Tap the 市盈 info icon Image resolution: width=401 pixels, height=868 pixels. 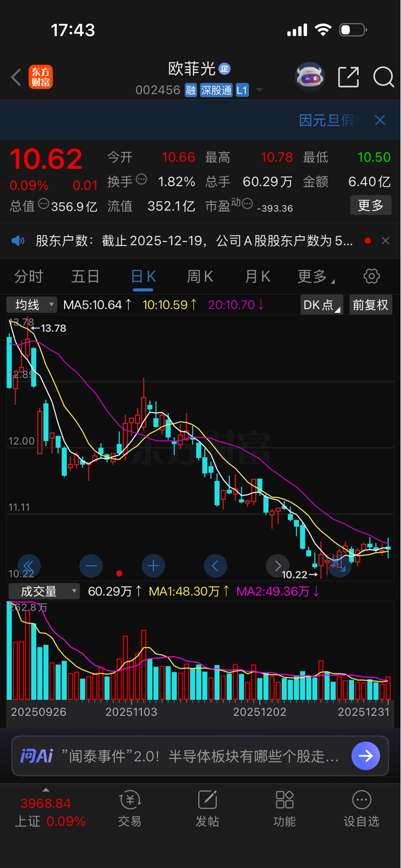pyautogui.click(x=248, y=204)
